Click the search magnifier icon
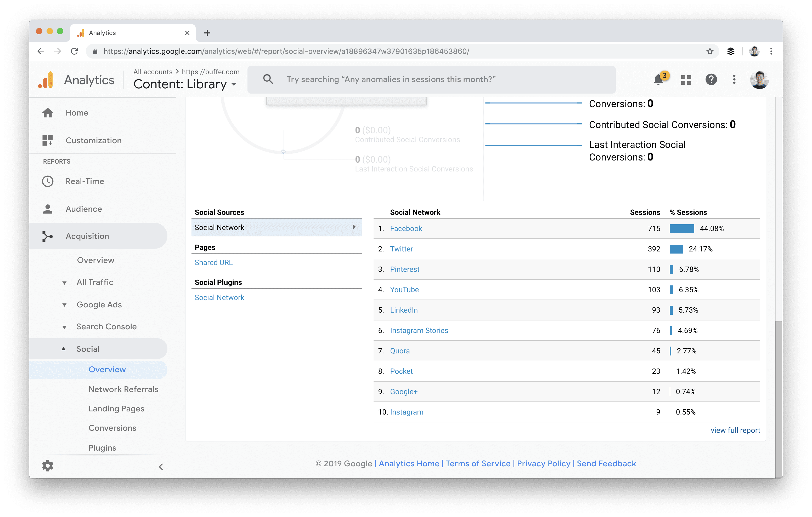This screenshot has height=517, width=812. 268,79
